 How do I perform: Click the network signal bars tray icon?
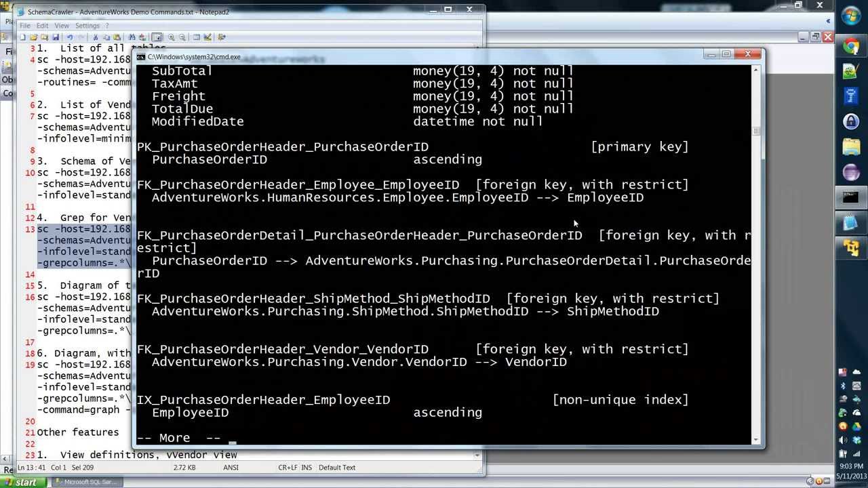(857, 453)
